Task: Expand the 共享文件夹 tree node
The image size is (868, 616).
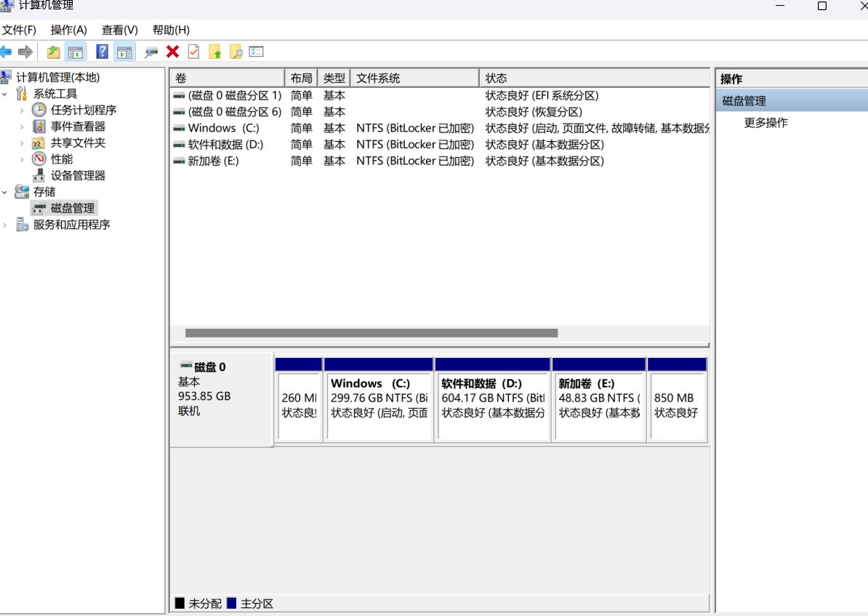Action: (x=22, y=143)
